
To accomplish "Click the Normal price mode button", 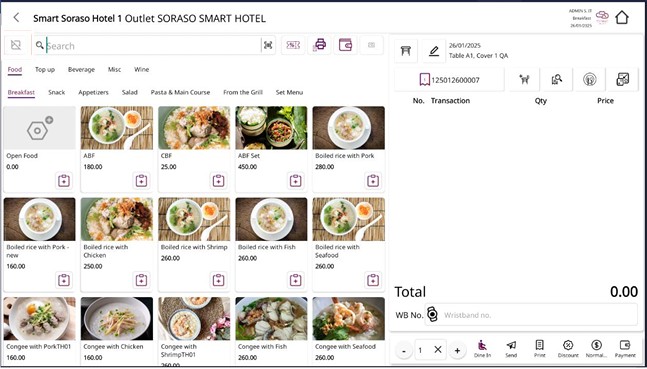I will [596, 349].
